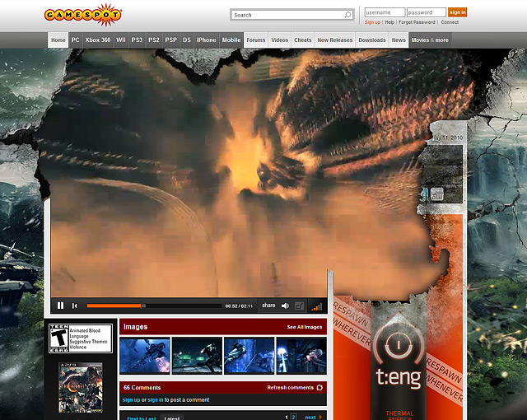527x420 pixels.
Task: Click the orange sign in button
Action: pos(458,12)
